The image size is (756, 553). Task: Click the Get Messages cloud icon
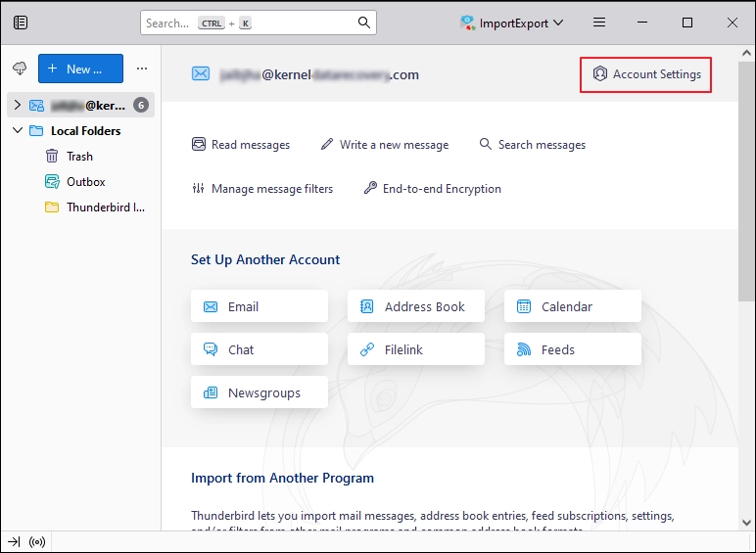tap(20, 69)
